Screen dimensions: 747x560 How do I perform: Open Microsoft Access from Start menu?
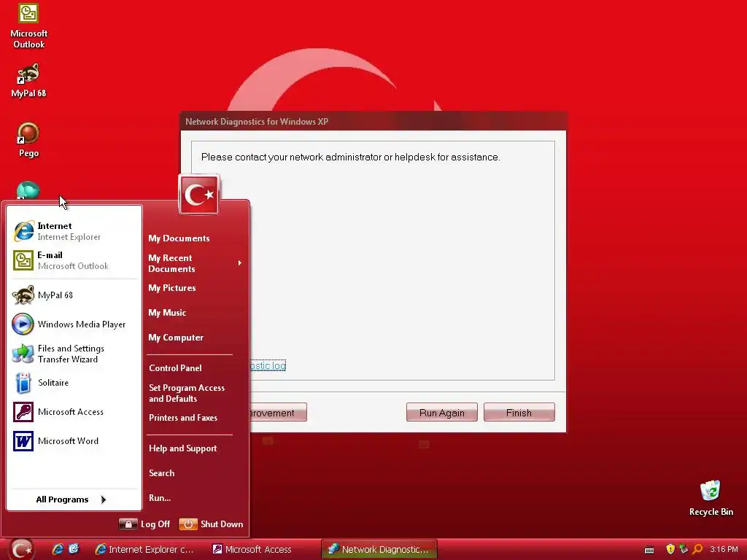click(x=74, y=412)
